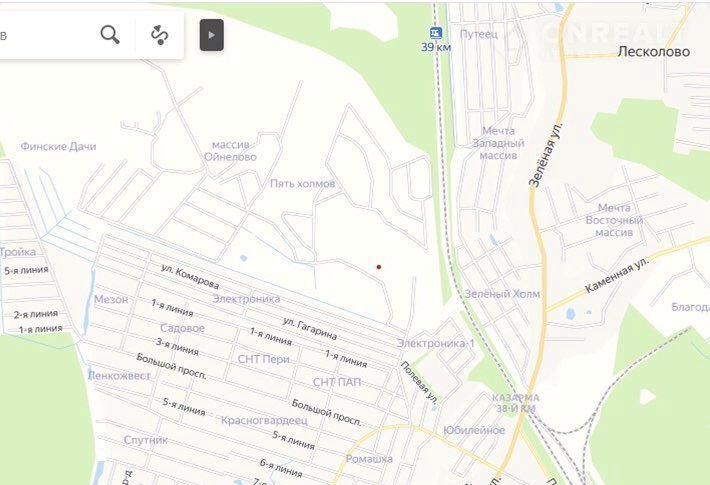
Task: Expand the collapsed side panel arrow
Action: [x=211, y=35]
